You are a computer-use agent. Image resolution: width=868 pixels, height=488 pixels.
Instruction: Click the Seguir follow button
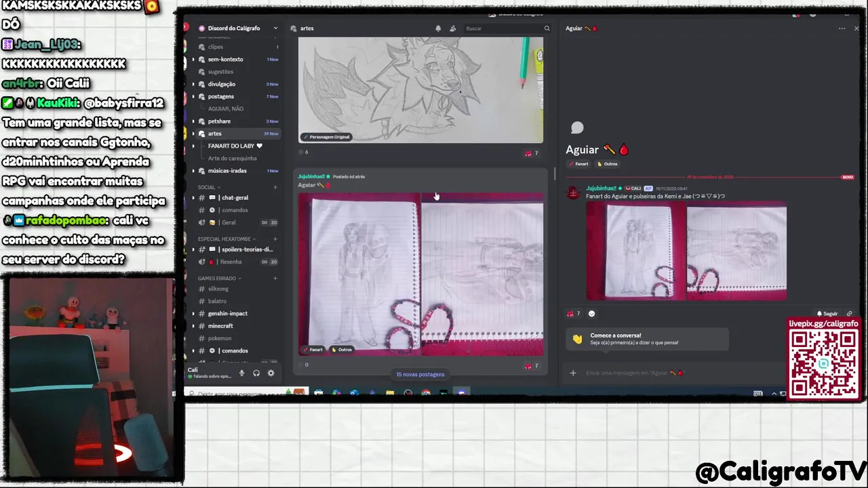click(827, 314)
